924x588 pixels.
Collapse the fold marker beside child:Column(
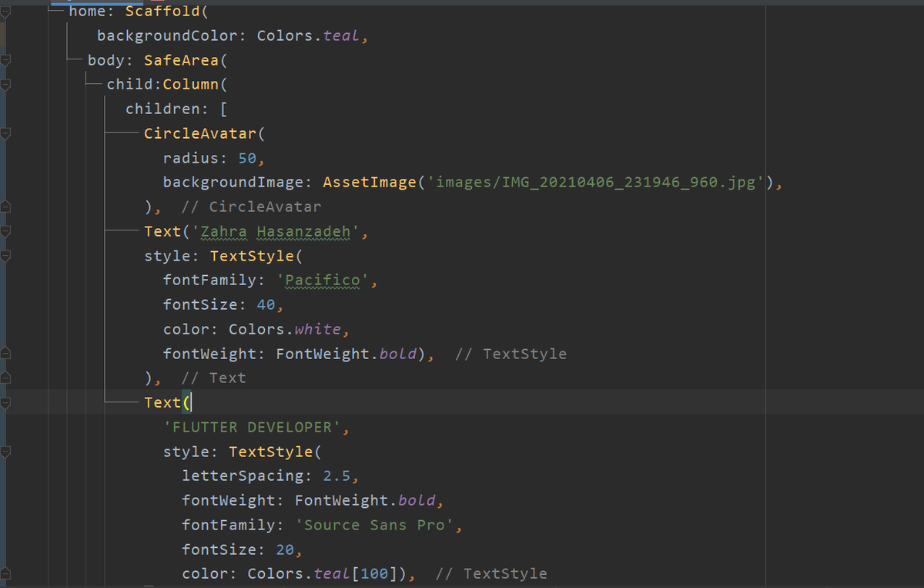point(6,85)
